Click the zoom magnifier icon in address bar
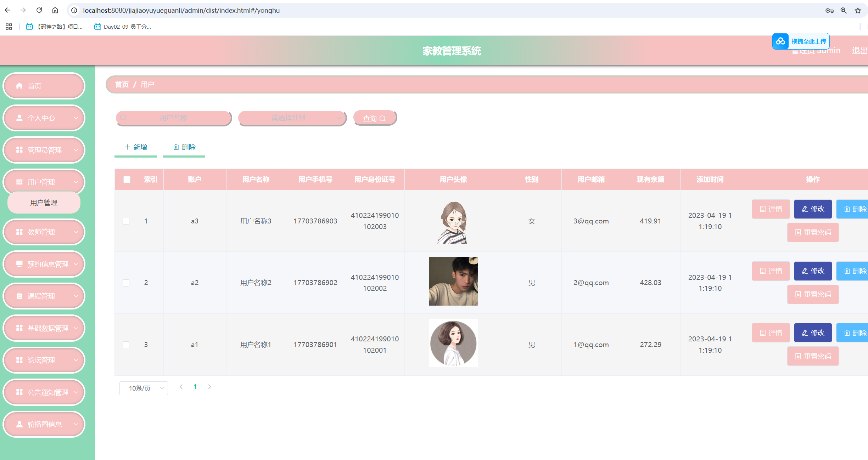The width and height of the screenshot is (868, 460). [844, 10]
